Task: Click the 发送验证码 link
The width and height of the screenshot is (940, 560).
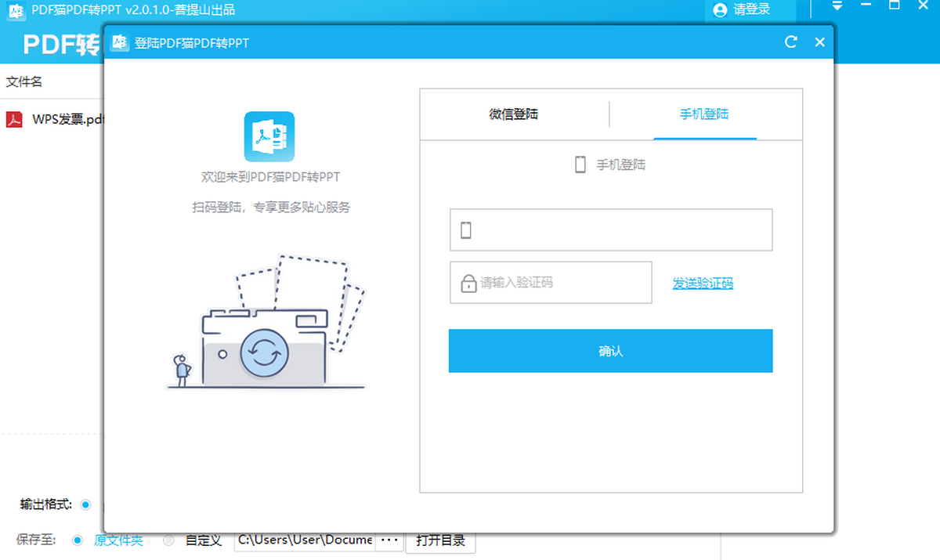Action: coord(703,284)
